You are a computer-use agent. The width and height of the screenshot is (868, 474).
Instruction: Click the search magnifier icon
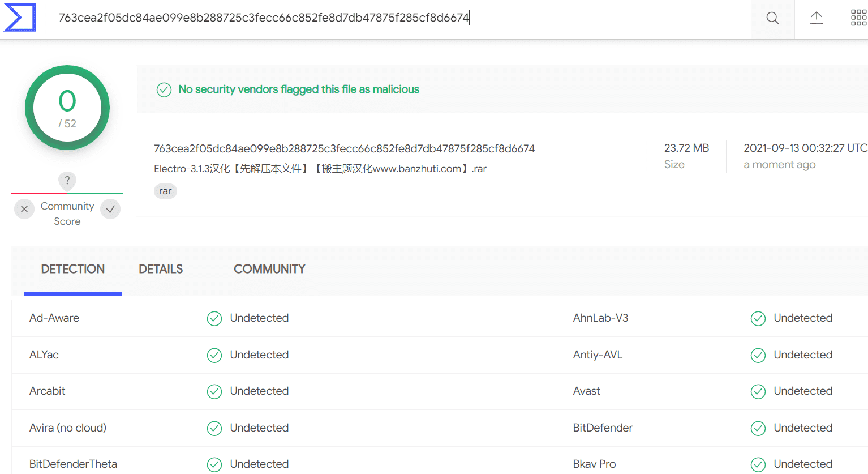(772, 19)
